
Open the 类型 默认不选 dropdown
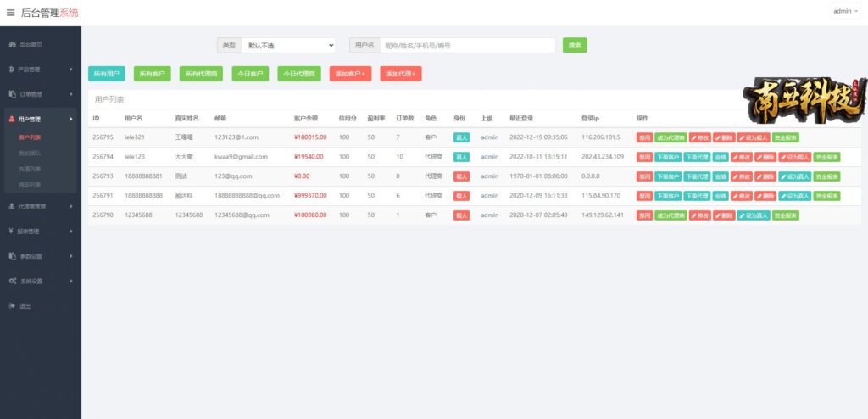(288, 46)
